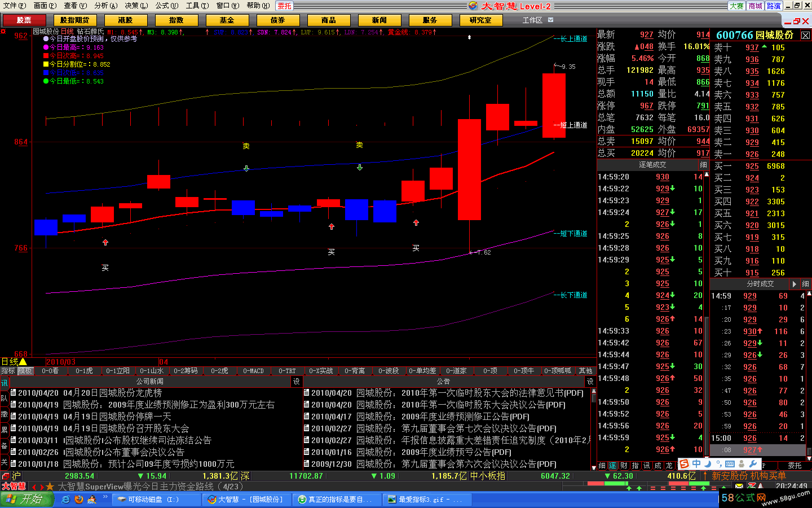
Task: Click the 股票 toolbar button
Action: pyautogui.click(x=24, y=20)
